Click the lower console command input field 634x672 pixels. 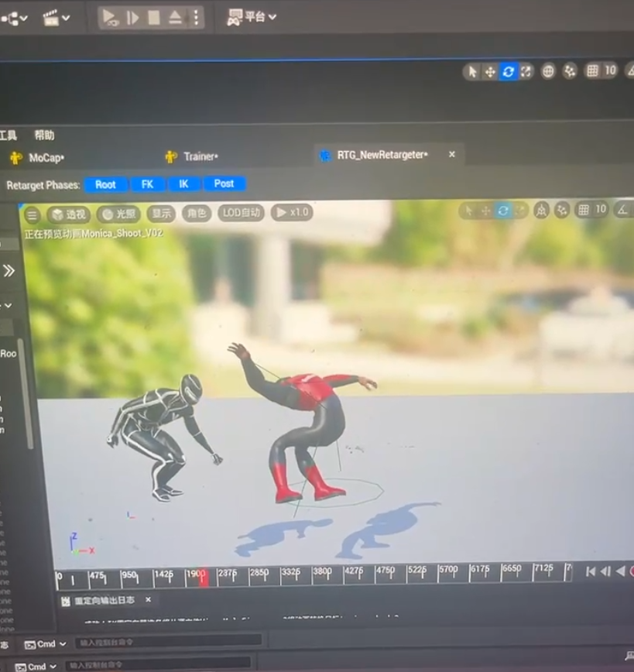click(x=158, y=664)
